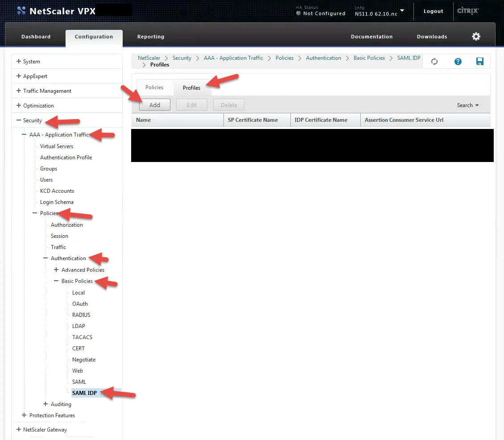Go to the Downloads menu item
Screen dimensions: 504x440
[432, 37]
